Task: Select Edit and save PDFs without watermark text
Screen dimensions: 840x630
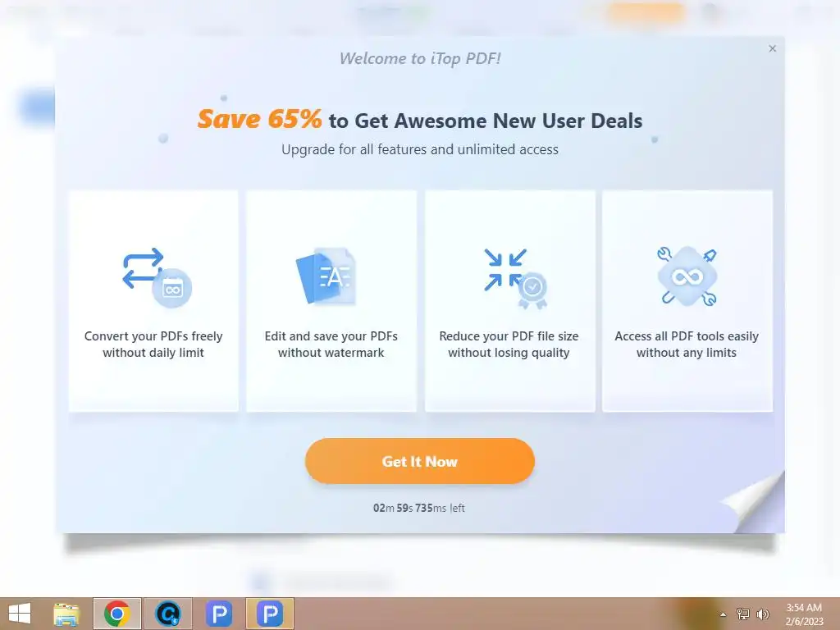Action: [331, 344]
